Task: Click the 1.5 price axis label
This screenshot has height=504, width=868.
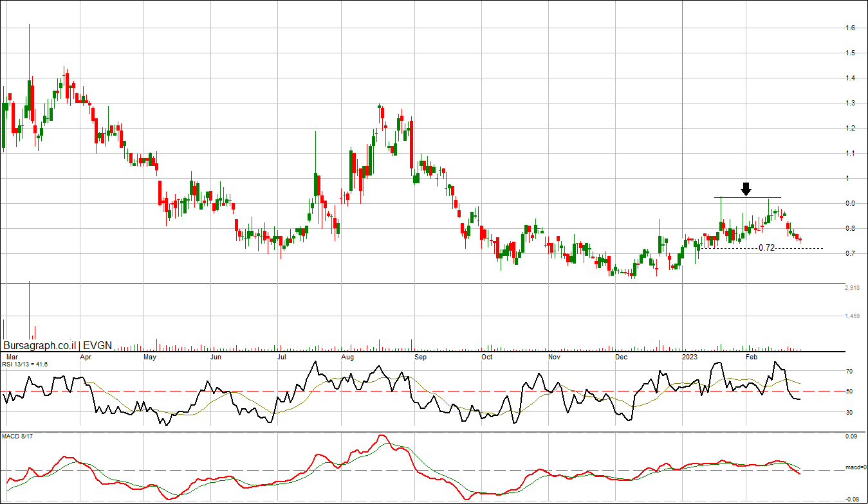Action: pos(851,53)
